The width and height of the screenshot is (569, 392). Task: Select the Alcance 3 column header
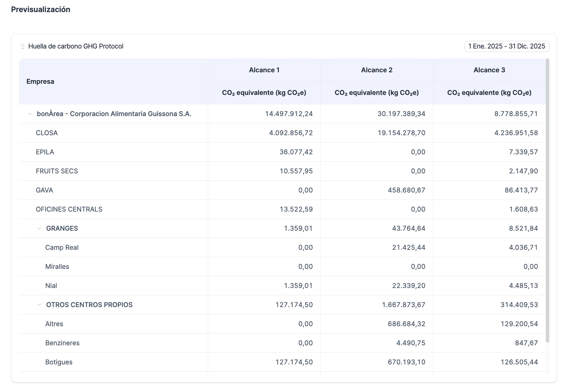(x=489, y=70)
